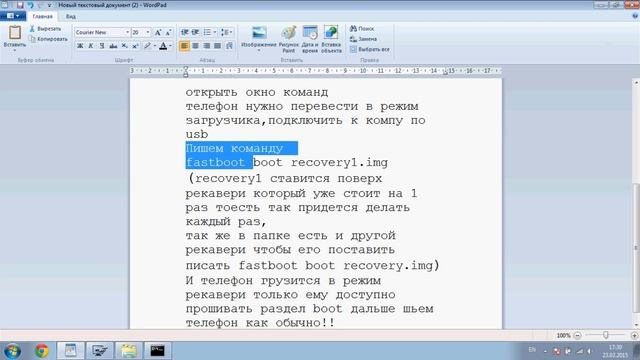Open the paragraph settings dialog icon
The height and width of the screenshot is (360, 640).
(229, 46)
